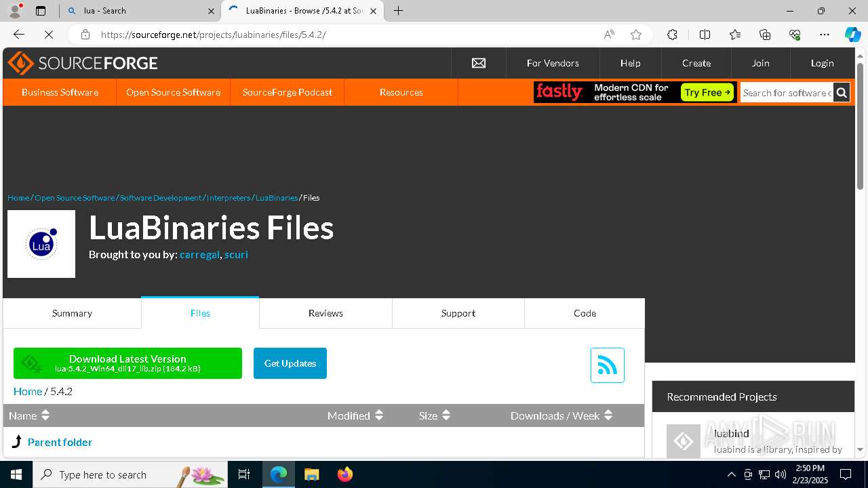Open new tab plus button
This screenshot has height=488, width=868.
tap(399, 11)
